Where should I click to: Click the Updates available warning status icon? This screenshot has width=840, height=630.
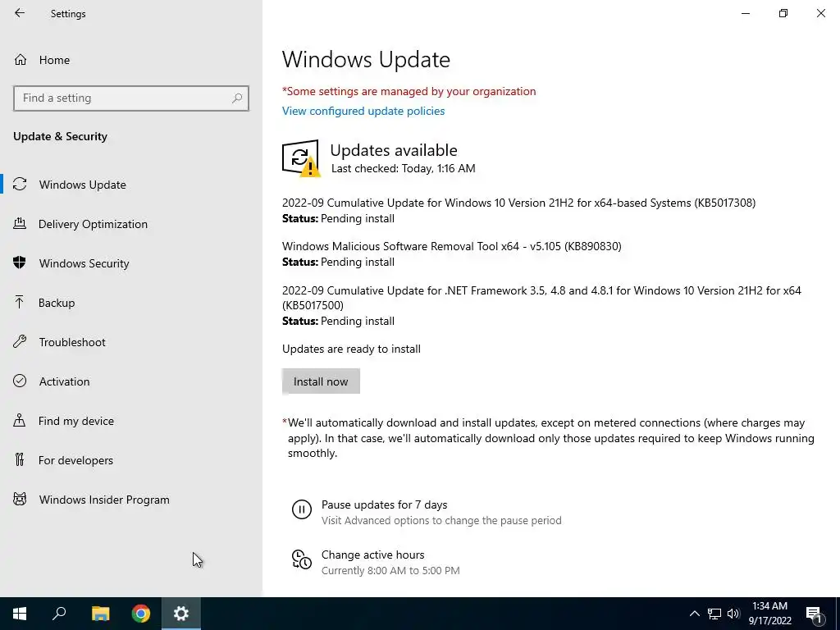coord(301,158)
